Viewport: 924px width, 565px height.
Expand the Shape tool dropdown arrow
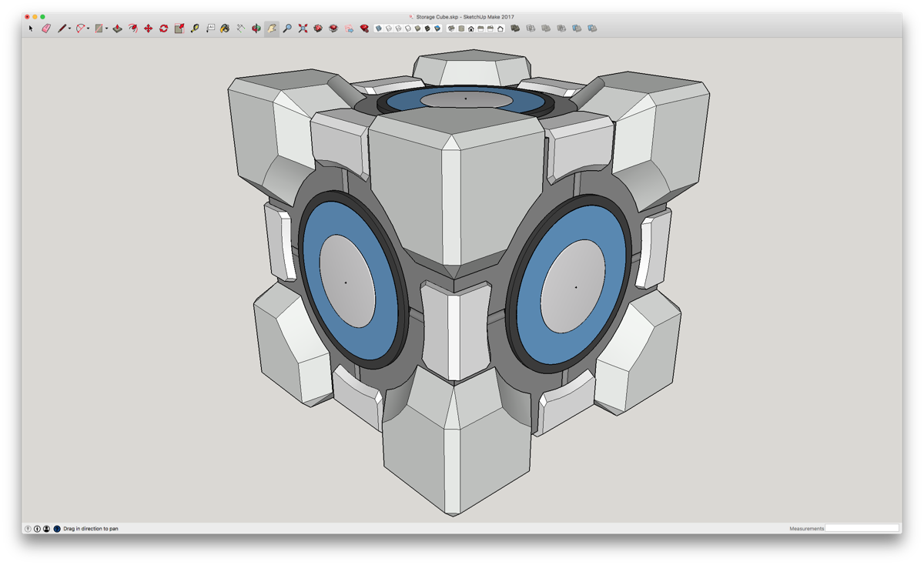point(106,28)
